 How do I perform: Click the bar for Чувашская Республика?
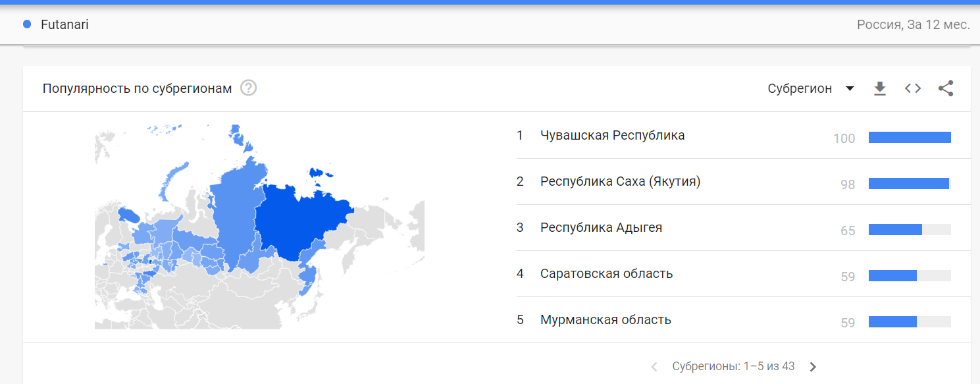pyautogui.click(x=910, y=137)
